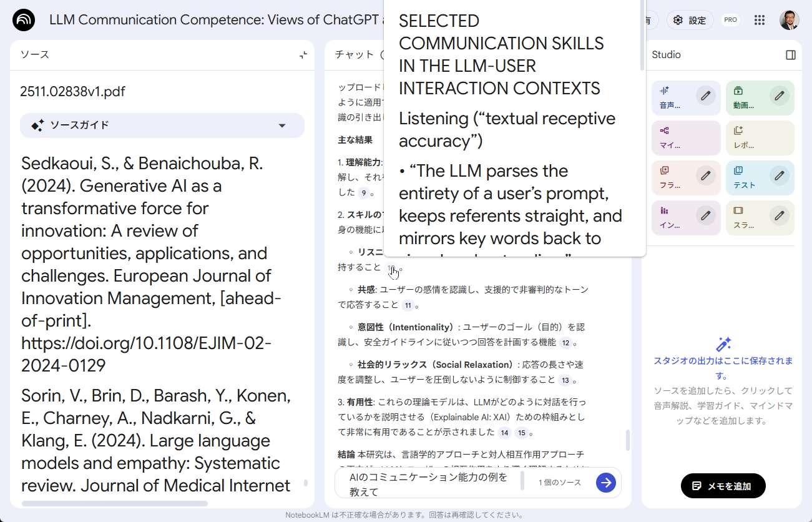Click the popup heading SELECTED COMMUNICATION SKILLS
The image size is (812, 522).
pyautogui.click(x=501, y=55)
